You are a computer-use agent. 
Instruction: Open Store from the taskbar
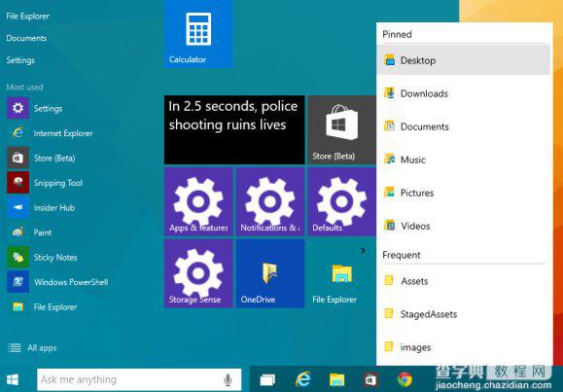point(370,379)
